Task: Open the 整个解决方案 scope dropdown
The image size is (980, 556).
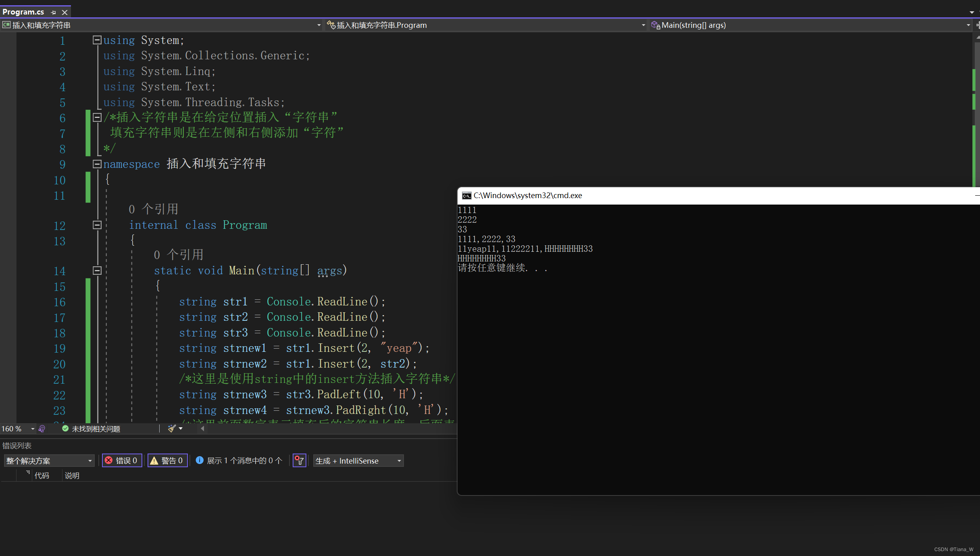Action: pyautogui.click(x=48, y=460)
